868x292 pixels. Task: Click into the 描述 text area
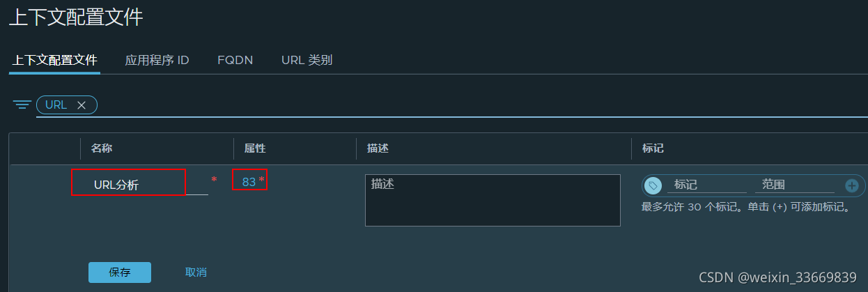coord(493,200)
